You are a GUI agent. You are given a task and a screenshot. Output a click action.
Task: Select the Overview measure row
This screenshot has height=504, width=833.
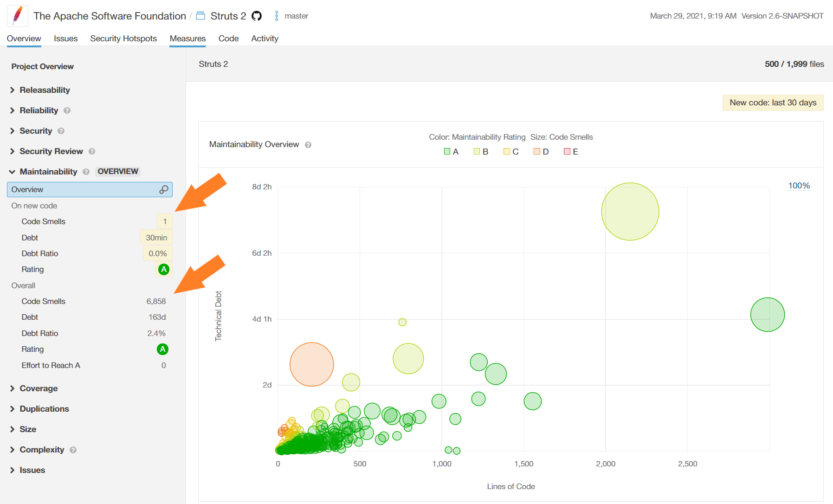[90, 189]
